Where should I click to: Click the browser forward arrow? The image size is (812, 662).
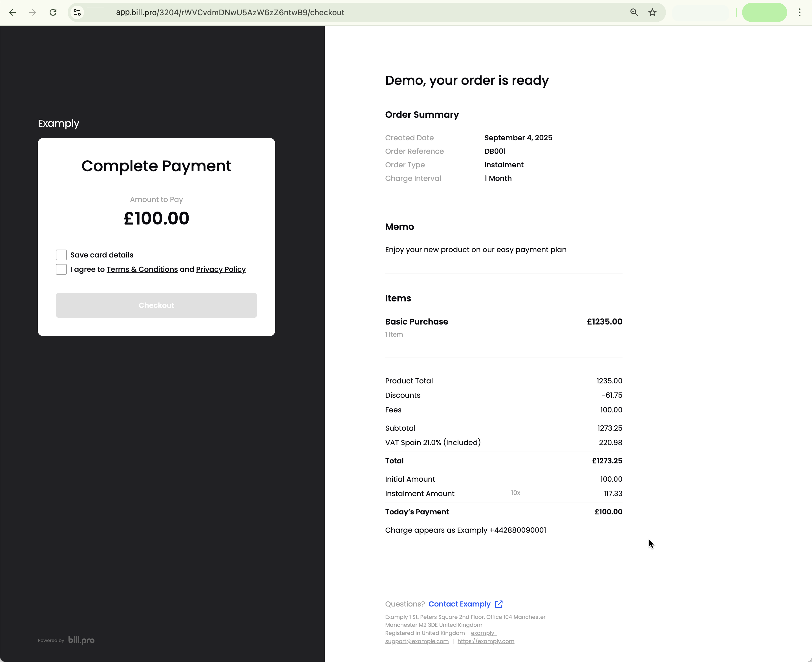tap(33, 13)
